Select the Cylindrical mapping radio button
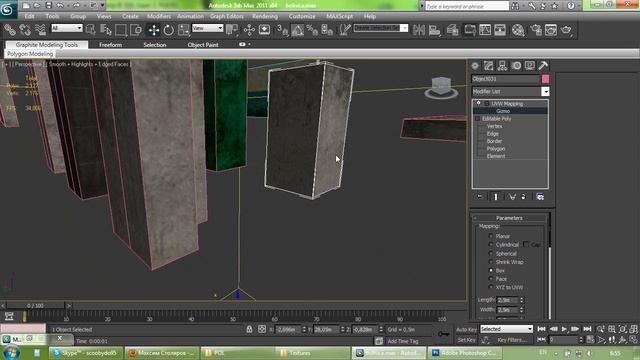 tap(491, 244)
